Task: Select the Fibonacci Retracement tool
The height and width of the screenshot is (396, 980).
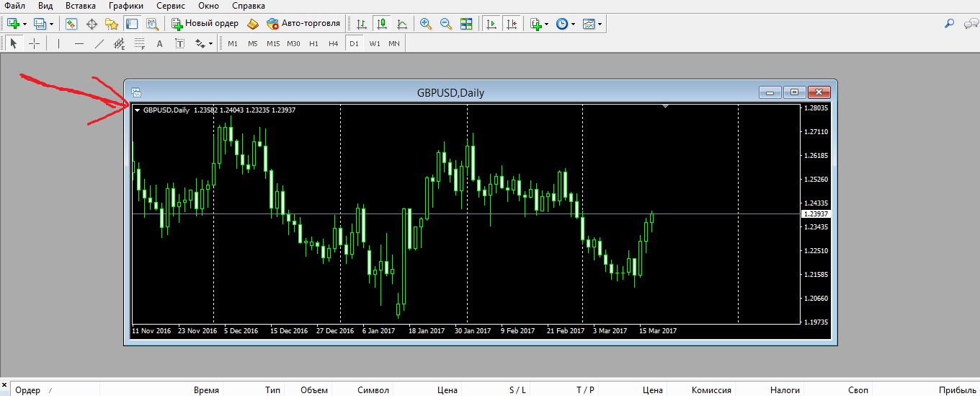Action: (140, 43)
